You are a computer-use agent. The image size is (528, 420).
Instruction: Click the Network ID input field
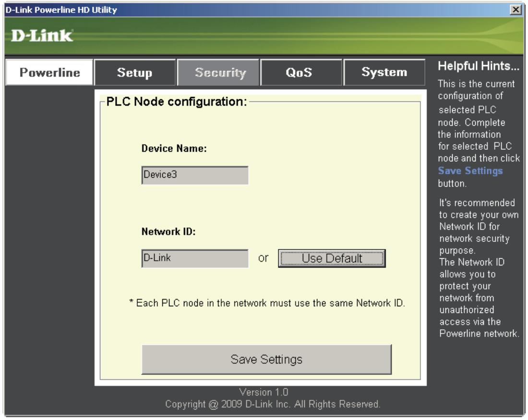pyautogui.click(x=195, y=258)
